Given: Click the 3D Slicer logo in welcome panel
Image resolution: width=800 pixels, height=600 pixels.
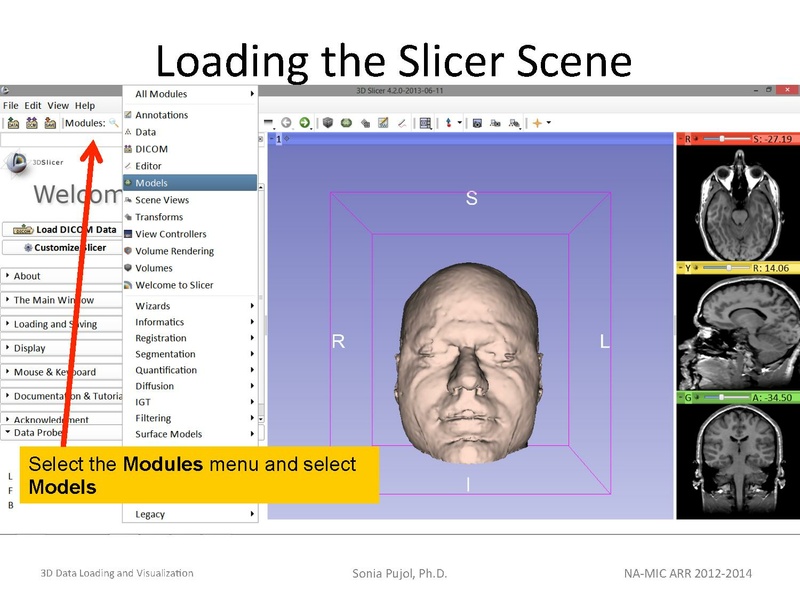Looking at the screenshot, I should point(17,163).
